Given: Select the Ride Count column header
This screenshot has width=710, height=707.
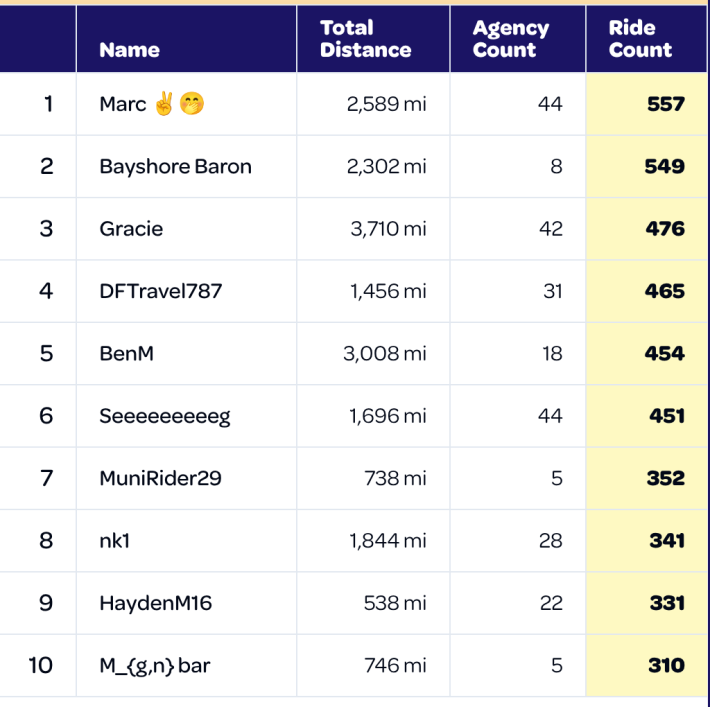Looking at the screenshot, I should click(640, 39).
